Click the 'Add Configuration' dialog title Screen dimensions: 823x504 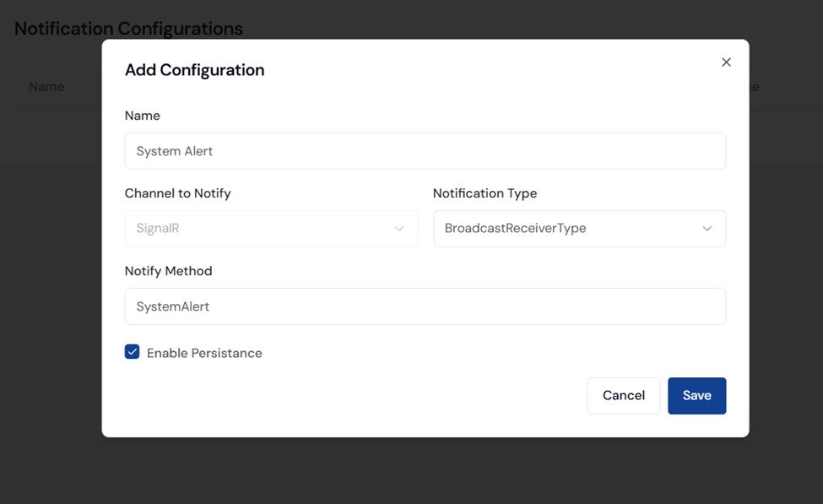tap(195, 70)
